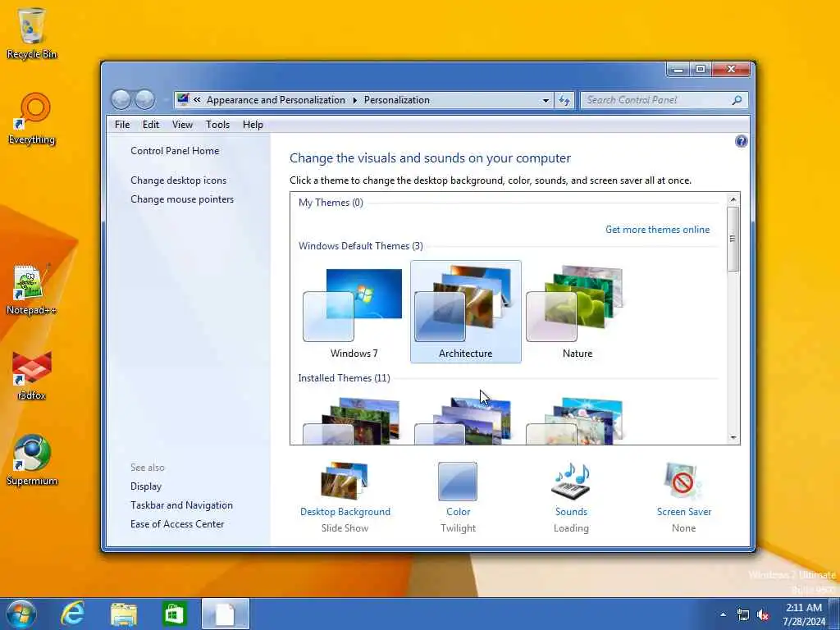Click the Installed Themes (11) heading
The height and width of the screenshot is (630, 840).
[x=344, y=378]
